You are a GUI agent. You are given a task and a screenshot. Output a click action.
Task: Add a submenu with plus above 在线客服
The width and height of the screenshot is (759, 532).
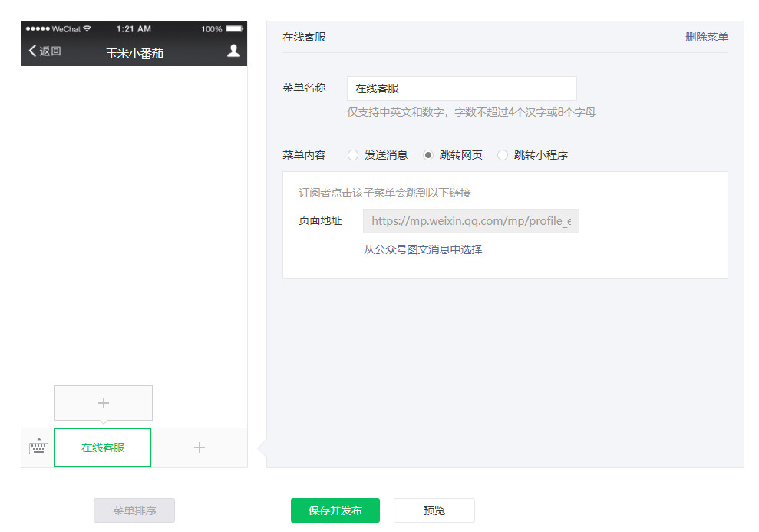tap(104, 403)
